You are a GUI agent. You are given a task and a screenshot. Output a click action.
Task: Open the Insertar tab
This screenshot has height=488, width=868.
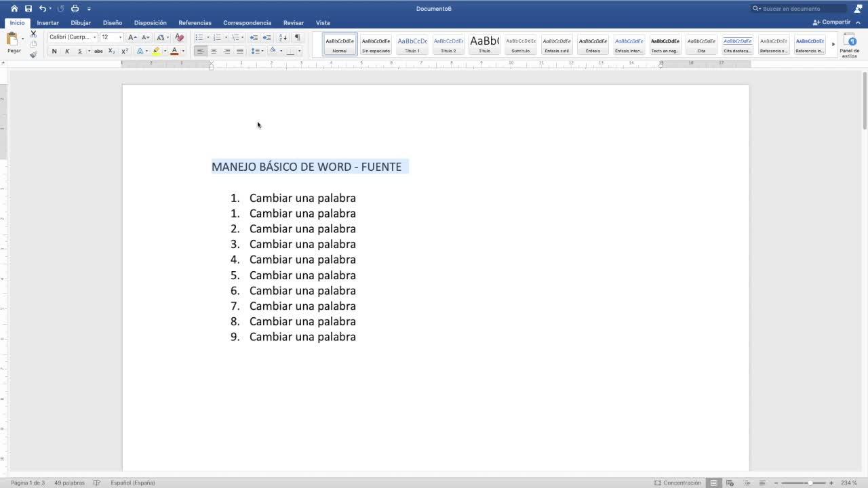click(x=47, y=23)
